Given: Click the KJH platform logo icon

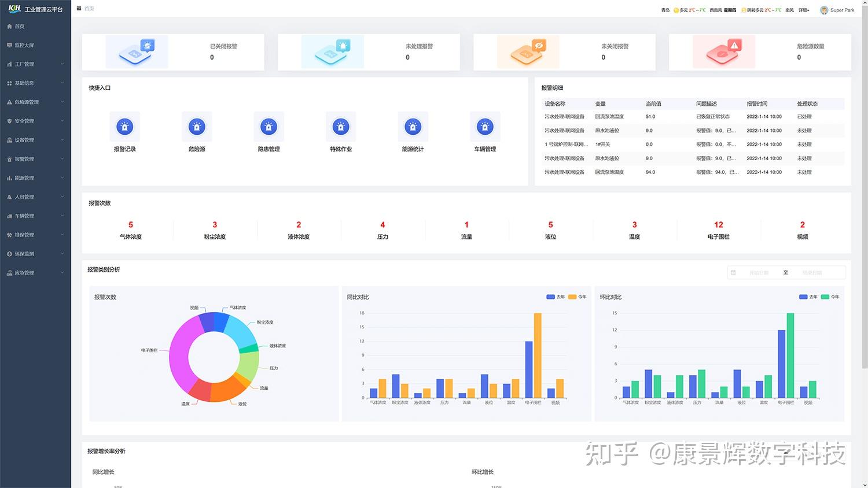Looking at the screenshot, I should 13,8.
